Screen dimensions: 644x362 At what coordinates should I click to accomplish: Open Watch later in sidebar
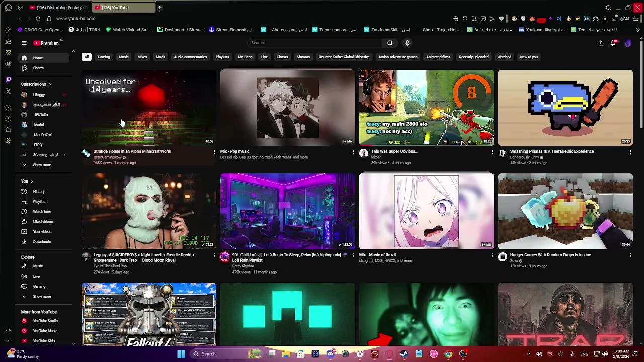point(44,212)
